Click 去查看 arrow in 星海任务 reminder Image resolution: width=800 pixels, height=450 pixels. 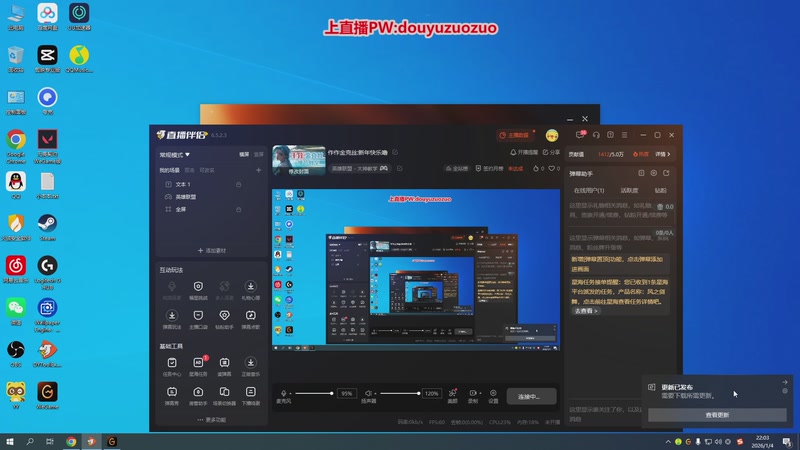pyautogui.click(x=586, y=311)
